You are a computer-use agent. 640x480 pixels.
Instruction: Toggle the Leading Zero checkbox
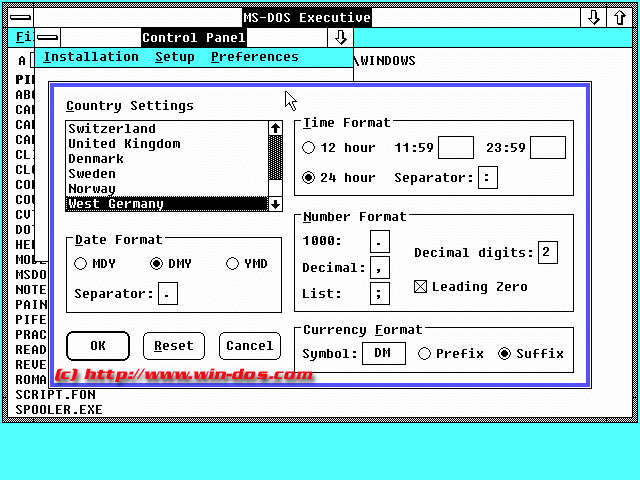point(420,287)
